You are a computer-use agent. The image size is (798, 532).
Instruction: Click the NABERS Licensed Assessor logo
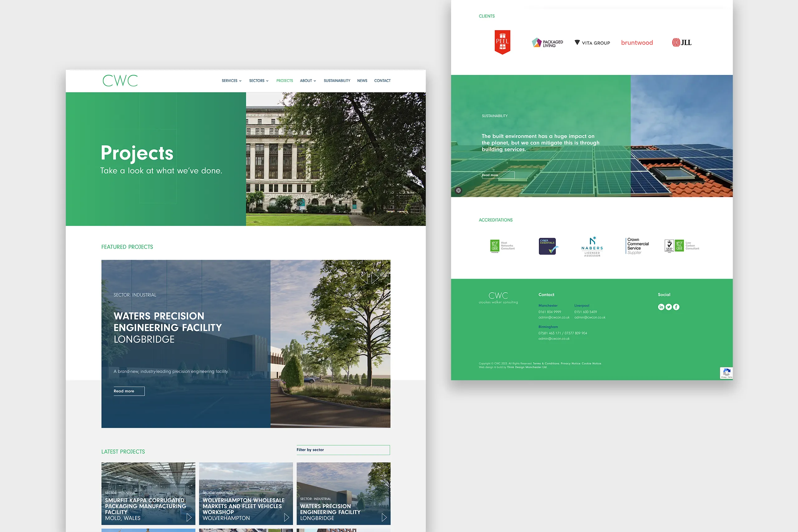[592, 246]
